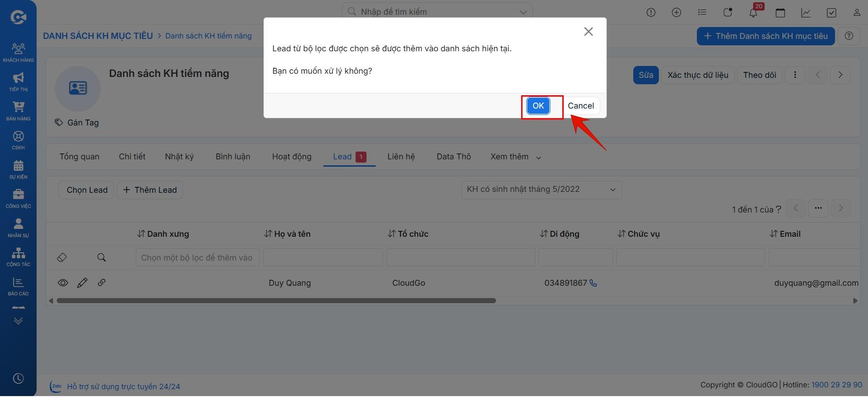This screenshot has width=868, height=397.
Task: Unlink Duy Quang with the link icon
Action: coord(102,283)
